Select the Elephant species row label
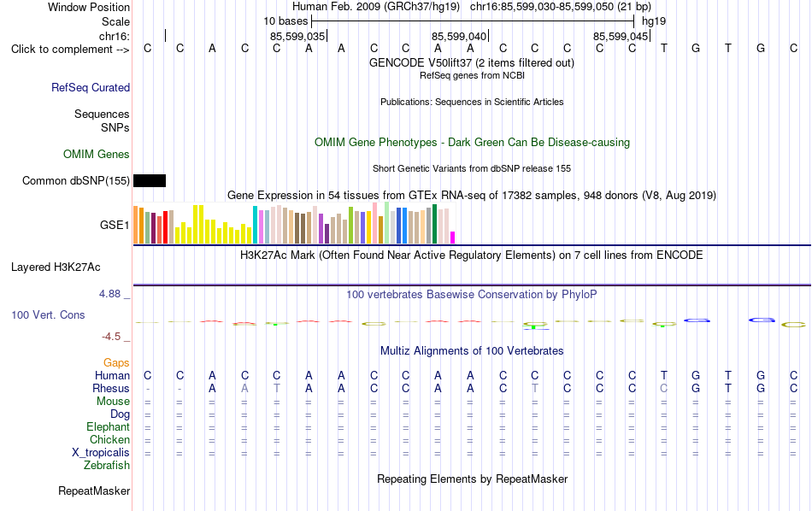Viewport: 812px width, 511px height. tap(109, 426)
